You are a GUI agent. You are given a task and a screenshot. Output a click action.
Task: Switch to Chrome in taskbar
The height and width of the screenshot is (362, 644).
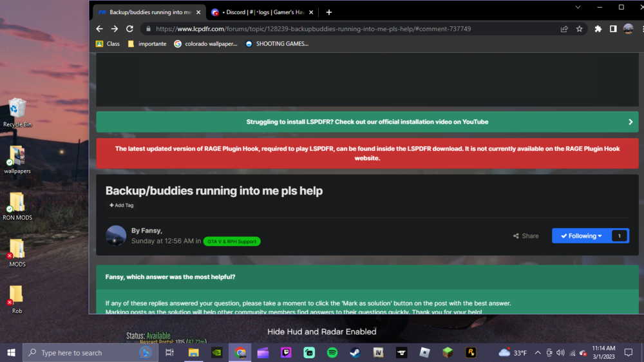[x=240, y=352]
